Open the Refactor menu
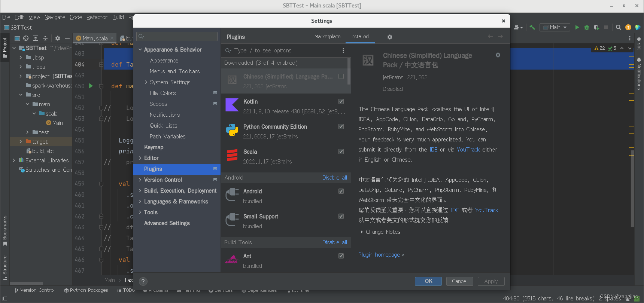This screenshot has width=644, height=303. tap(97, 17)
